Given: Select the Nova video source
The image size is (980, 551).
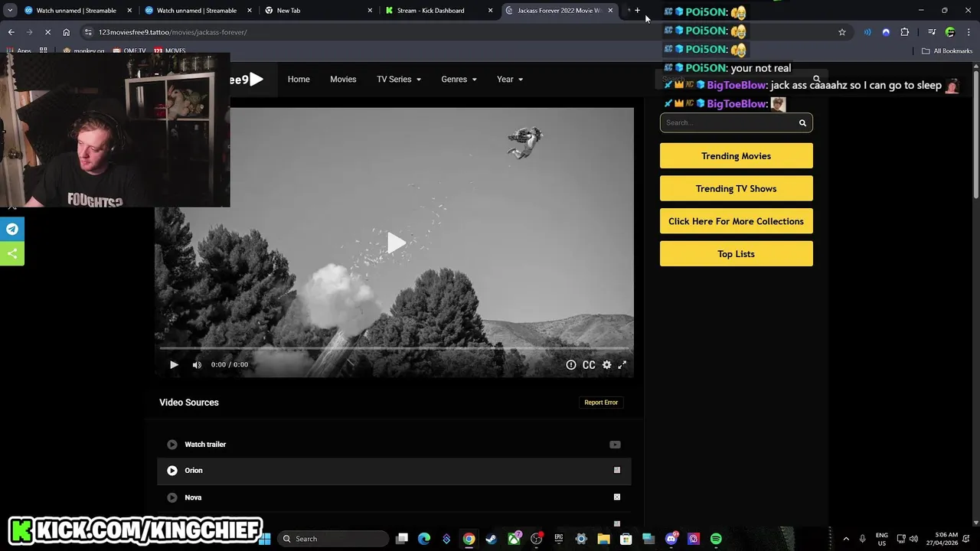Looking at the screenshot, I should click(394, 497).
